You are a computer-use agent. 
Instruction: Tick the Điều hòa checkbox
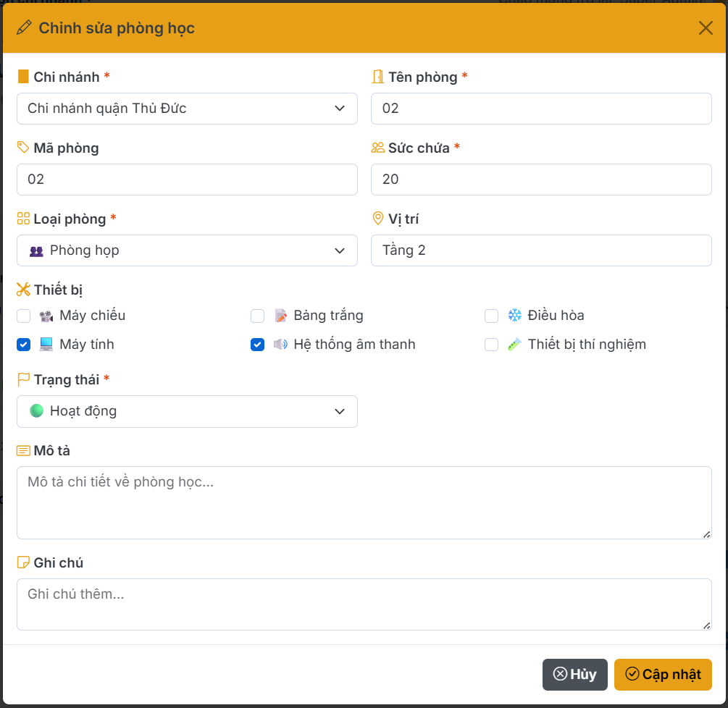(492, 316)
